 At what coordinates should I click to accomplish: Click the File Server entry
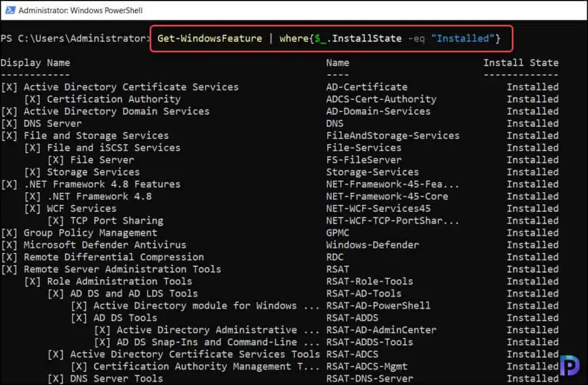coord(102,160)
